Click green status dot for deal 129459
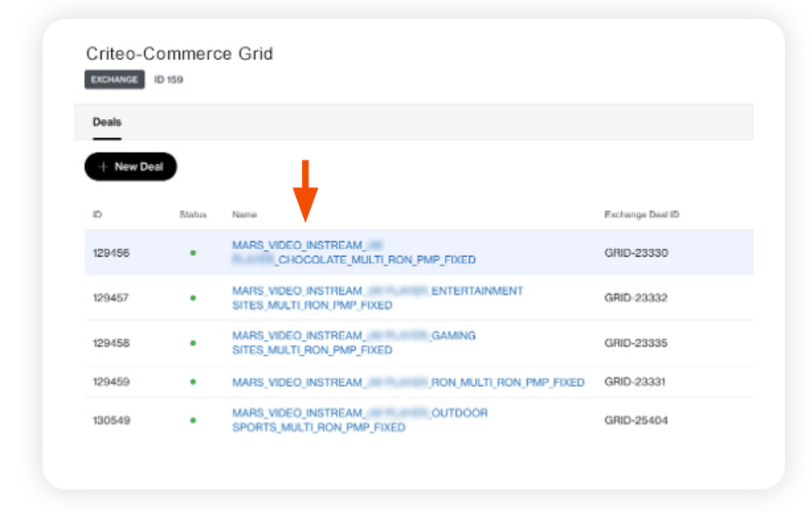The width and height of the screenshot is (812, 512). 193,382
